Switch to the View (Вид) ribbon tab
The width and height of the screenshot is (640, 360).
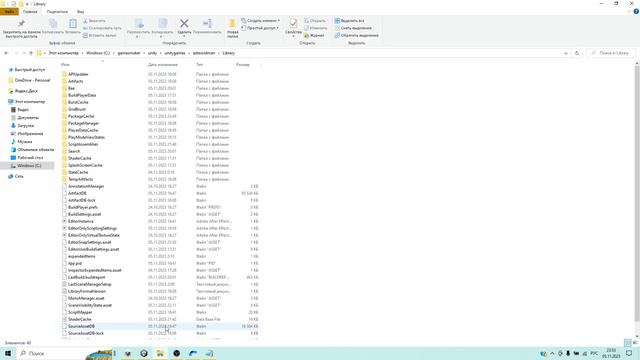click(x=80, y=12)
